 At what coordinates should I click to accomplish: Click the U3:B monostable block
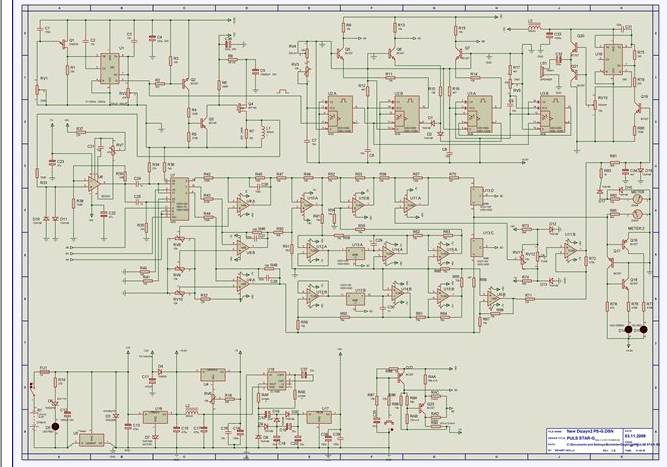pos(552,114)
